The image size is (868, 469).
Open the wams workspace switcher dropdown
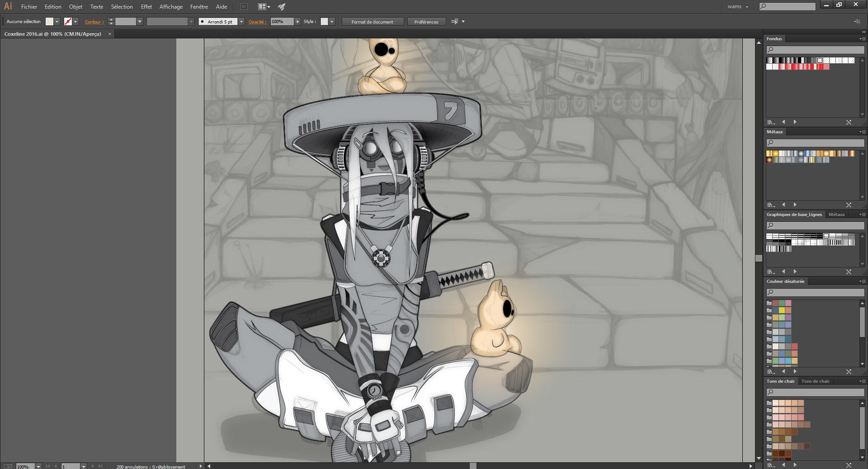[738, 7]
